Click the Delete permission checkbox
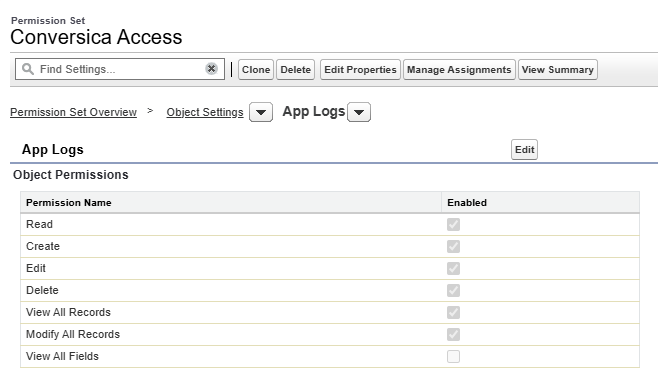658x377 pixels. tap(453, 290)
